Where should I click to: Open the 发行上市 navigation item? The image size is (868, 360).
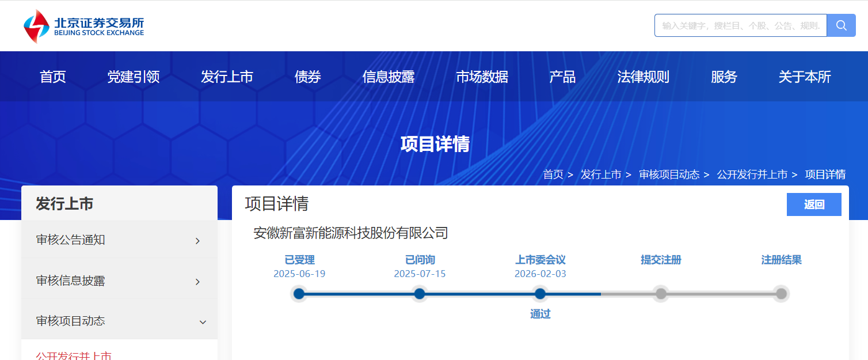coord(227,77)
